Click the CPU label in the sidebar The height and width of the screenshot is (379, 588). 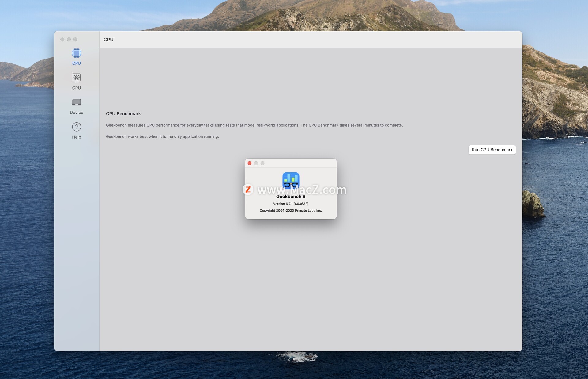[x=77, y=63]
